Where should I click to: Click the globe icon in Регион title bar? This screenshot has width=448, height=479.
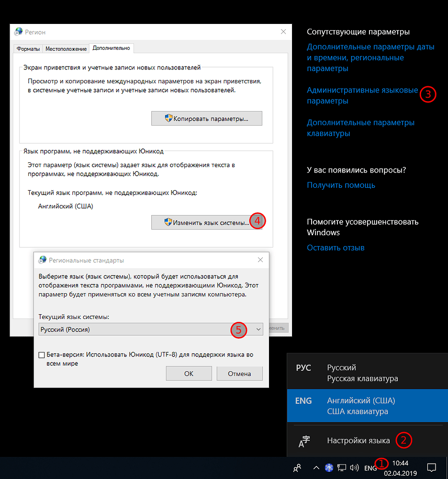pyautogui.click(x=19, y=32)
